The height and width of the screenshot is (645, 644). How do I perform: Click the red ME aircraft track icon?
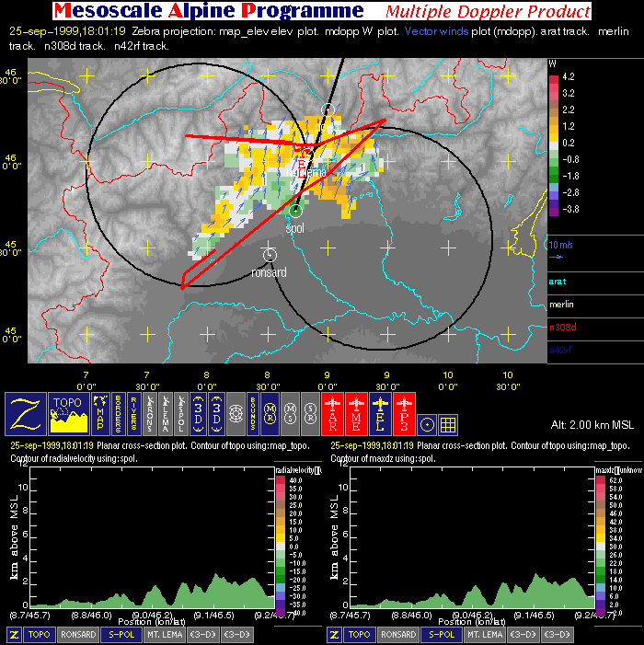point(357,414)
